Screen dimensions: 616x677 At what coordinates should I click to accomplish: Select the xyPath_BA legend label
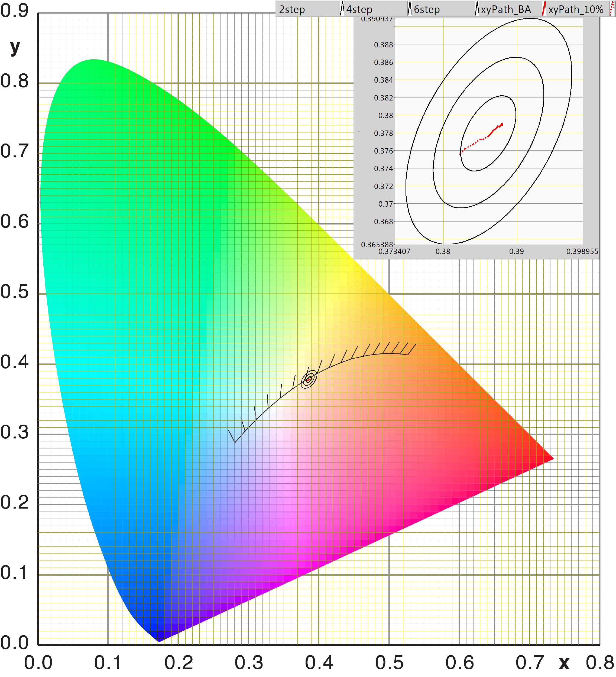point(506,9)
